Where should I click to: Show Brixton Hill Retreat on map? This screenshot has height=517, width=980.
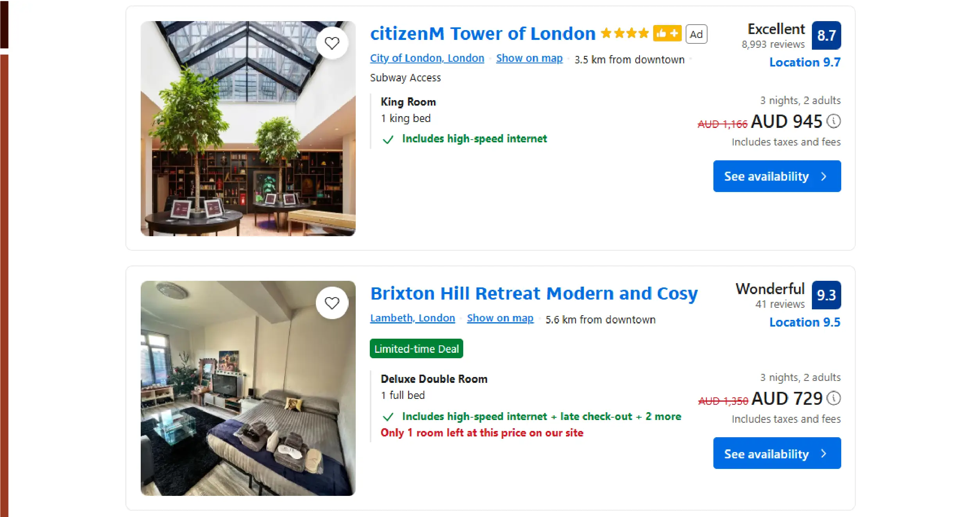[500, 318]
